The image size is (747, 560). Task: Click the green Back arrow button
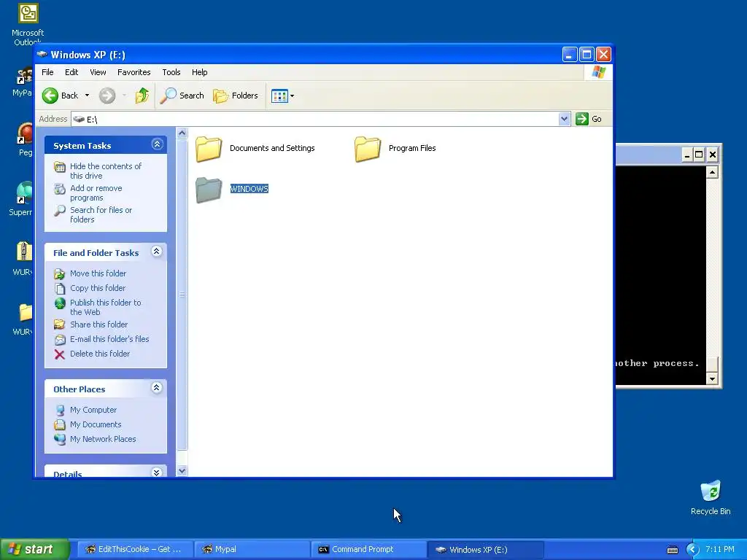pos(50,96)
